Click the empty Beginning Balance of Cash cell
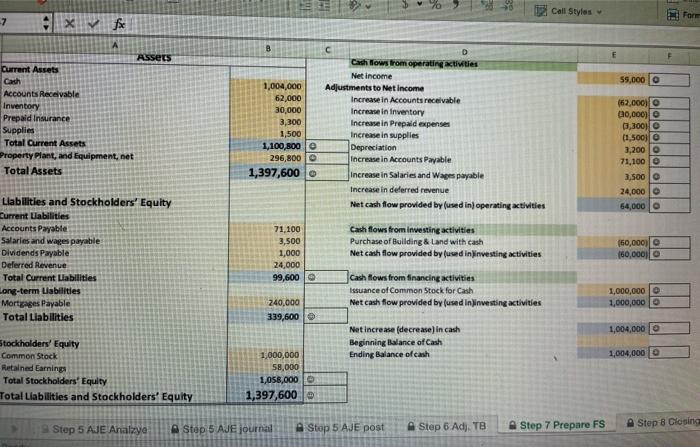 [612, 341]
